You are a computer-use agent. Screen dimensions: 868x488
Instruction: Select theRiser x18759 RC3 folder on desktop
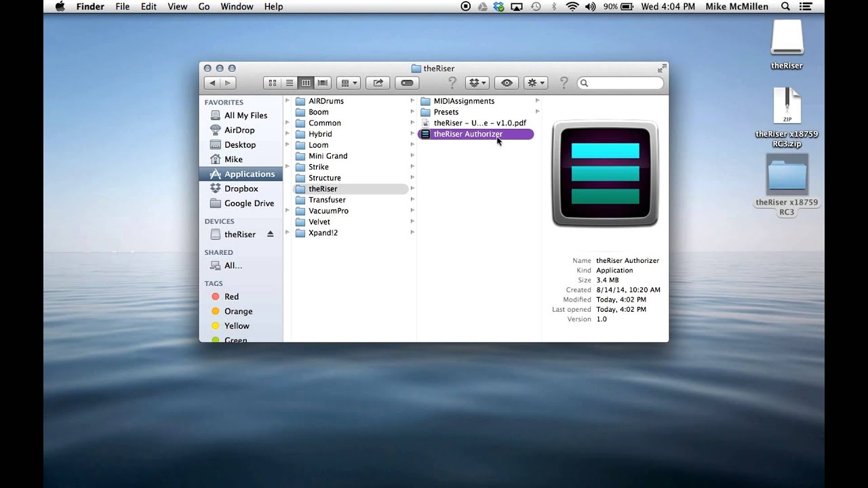point(787,185)
